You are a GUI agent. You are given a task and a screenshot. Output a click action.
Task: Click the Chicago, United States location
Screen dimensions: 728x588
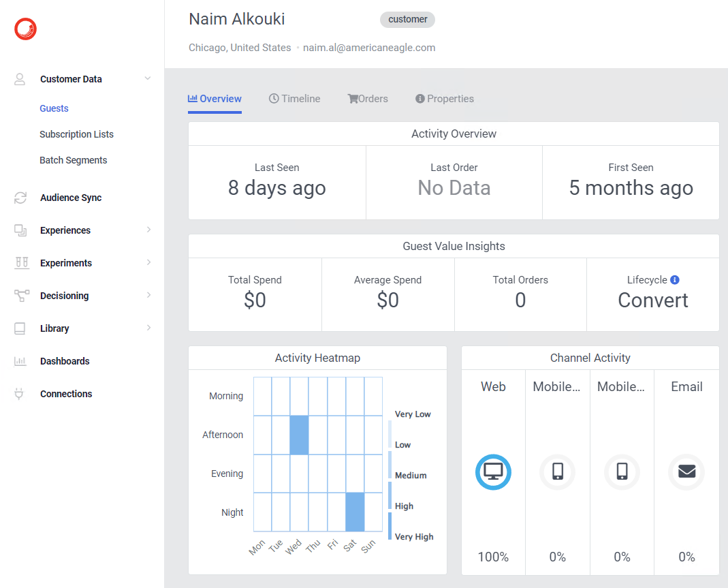240,48
